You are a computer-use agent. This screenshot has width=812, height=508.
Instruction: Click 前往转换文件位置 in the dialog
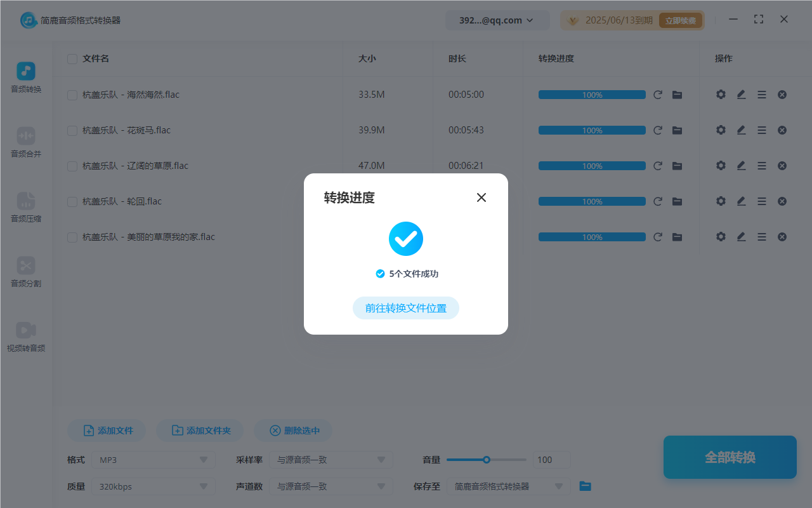(405, 307)
